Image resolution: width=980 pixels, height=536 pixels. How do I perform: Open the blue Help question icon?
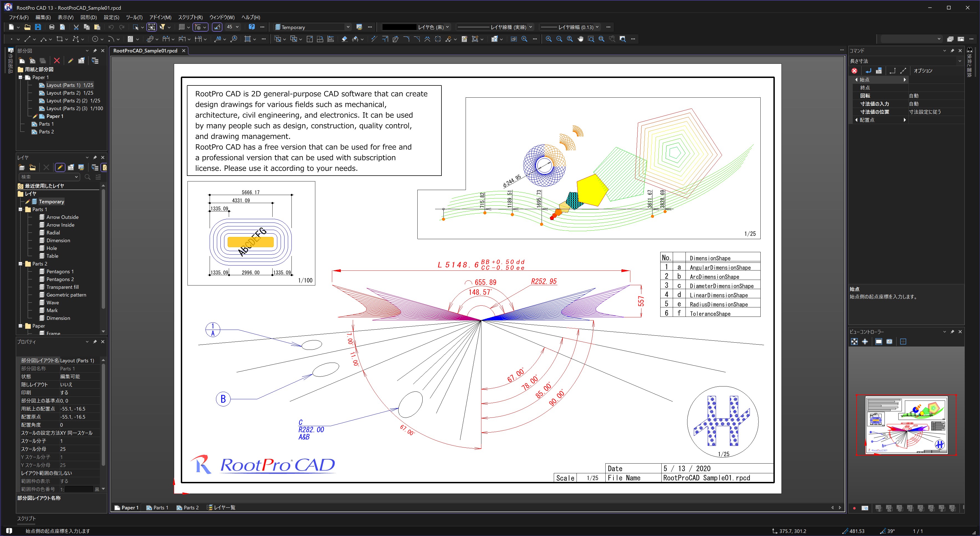252,27
